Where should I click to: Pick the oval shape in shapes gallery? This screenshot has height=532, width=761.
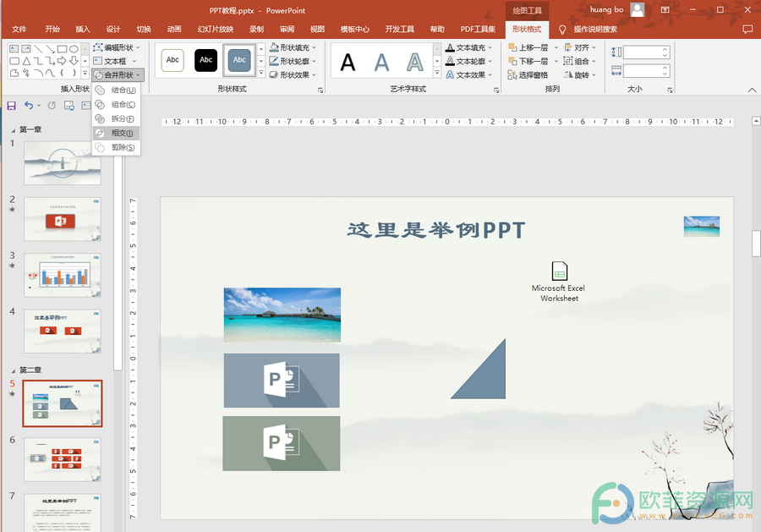pos(74,49)
